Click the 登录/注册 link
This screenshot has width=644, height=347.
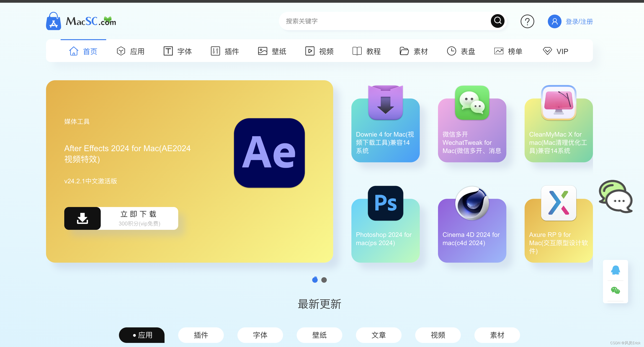[579, 21]
